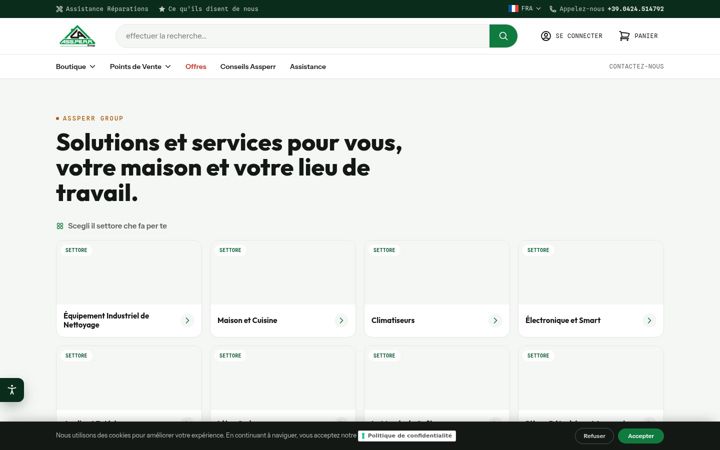Click the grid icon beside Scegli il settore
Image resolution: width=720 pixels, height=450 pixels.
pyautogui.click(x=60, y=226)
